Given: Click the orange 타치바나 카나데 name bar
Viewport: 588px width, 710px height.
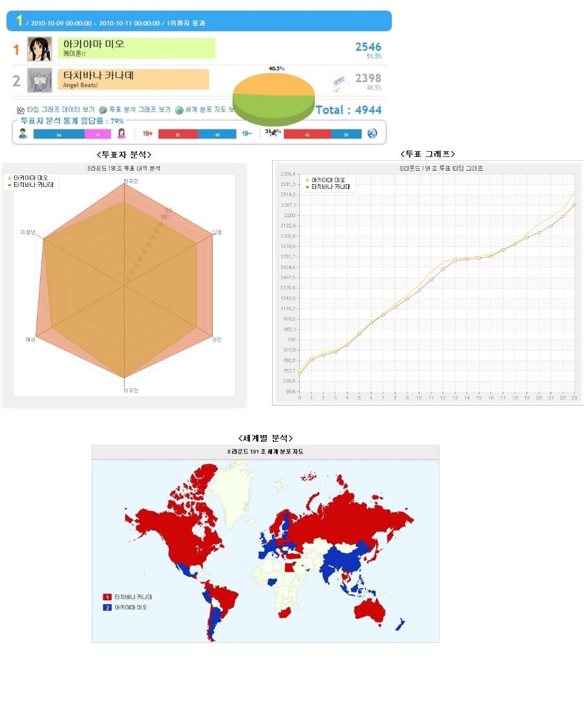Looking at the screenshot, I should pos(133,79).
